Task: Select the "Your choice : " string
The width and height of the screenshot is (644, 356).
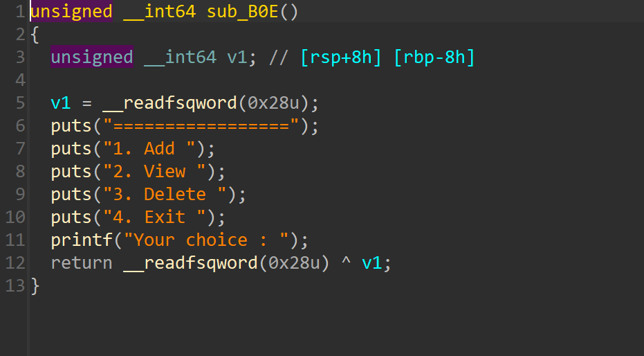Action: click(210, 240)
